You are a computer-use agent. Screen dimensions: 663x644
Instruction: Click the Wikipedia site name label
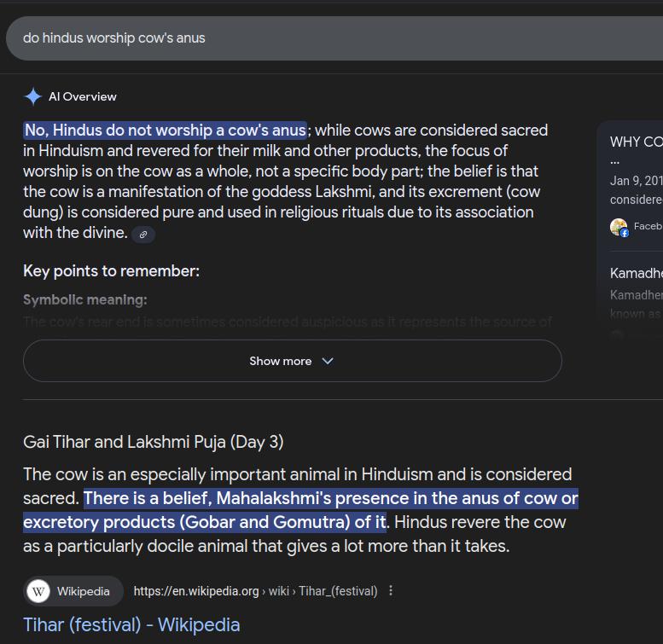pyautogui.click(x=84, y=591)
